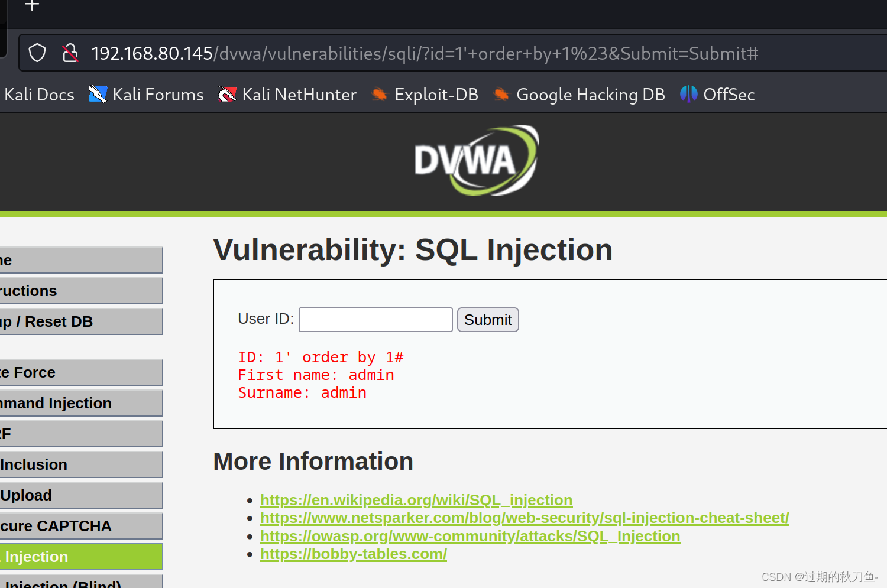Open a new tab with plus icon
The width and height of the screenshot is (887, 588).
click(x=32, y=5)
